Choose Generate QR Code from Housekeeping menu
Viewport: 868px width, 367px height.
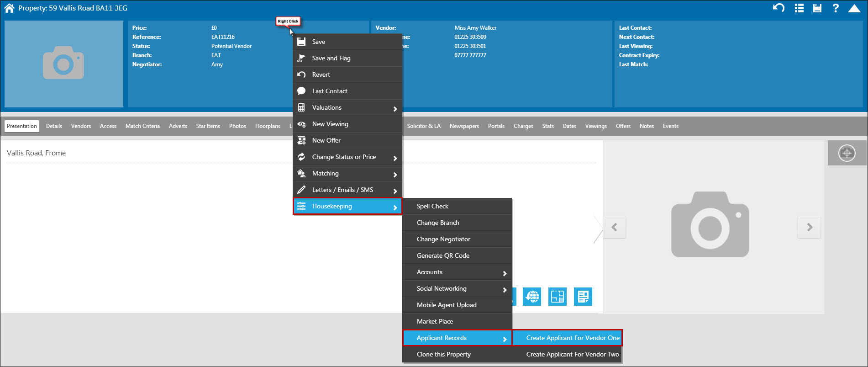point(443,256)
